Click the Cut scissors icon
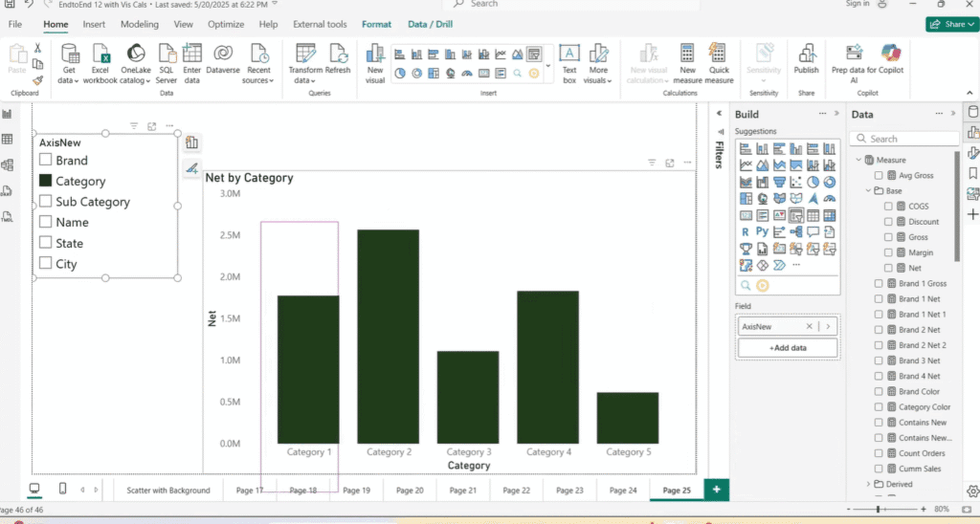 pyautogui.click(x=37, y=48)
